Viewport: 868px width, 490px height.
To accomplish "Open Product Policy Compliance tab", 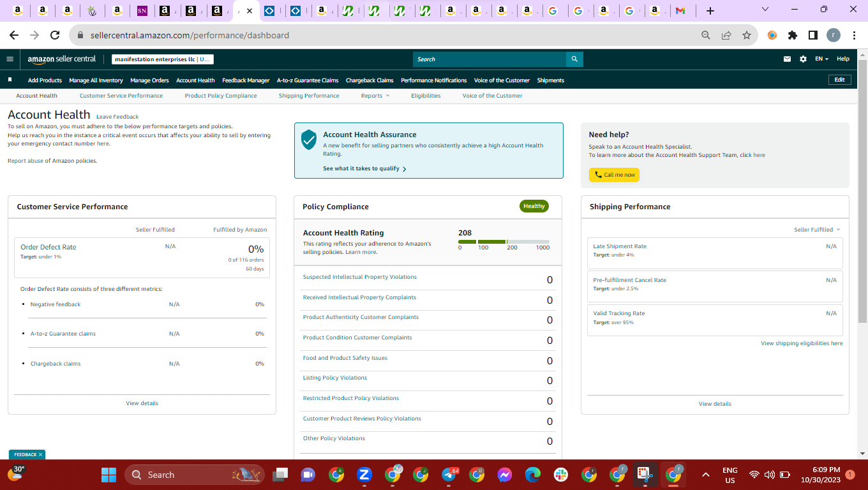I will click(221, 96).
